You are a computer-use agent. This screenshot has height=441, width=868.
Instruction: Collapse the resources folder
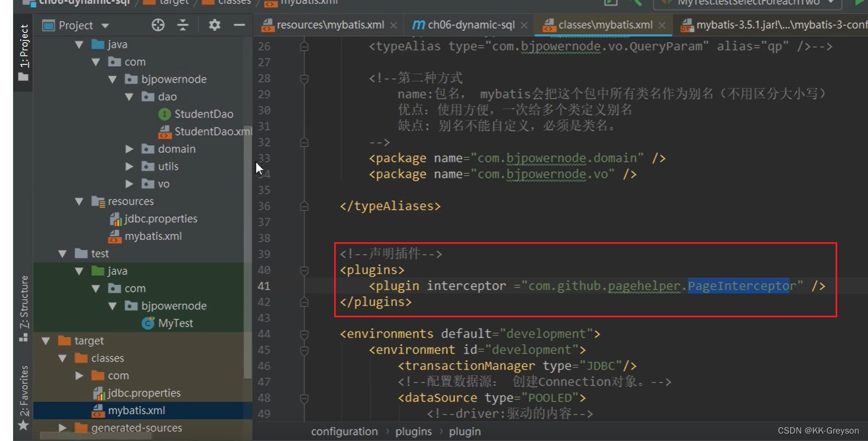tap(79, 201)
